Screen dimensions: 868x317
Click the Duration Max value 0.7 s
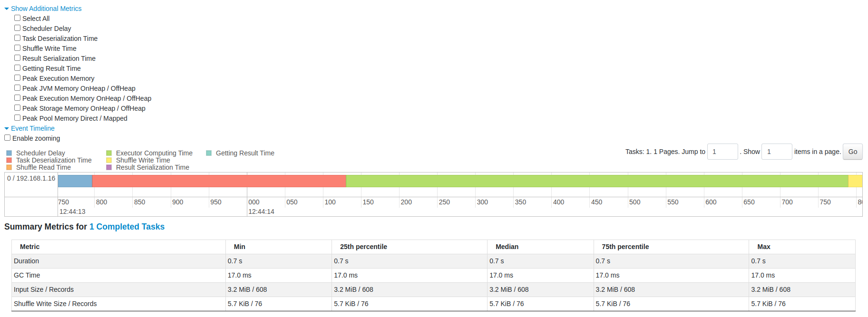click(758, 261)
